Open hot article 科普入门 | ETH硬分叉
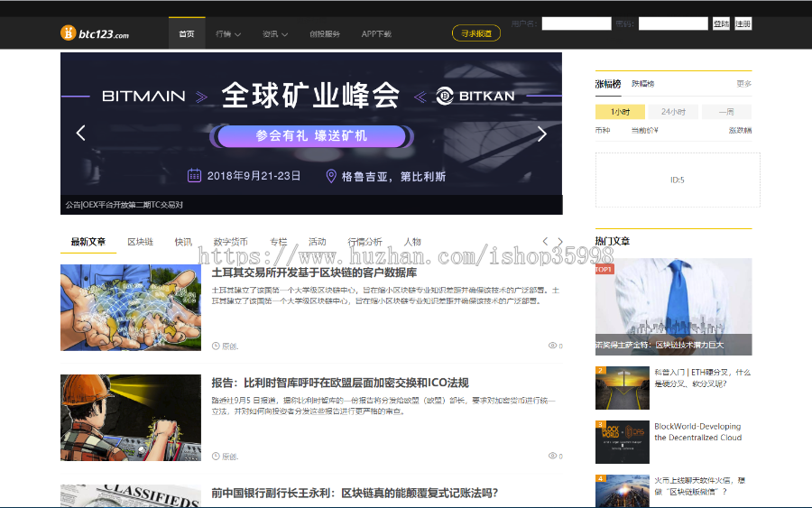This screenshot has width=812, height=508. coord(702,378)
